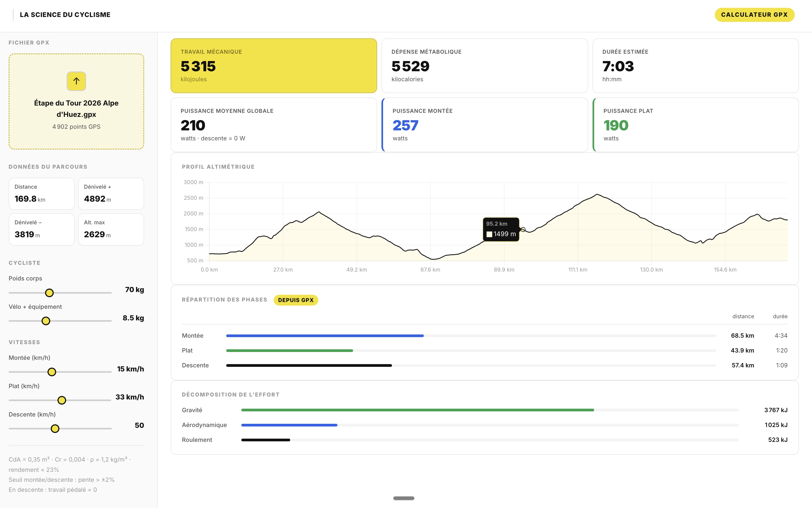
Task: Click the green Gravité effort bar
Action: 417,410
